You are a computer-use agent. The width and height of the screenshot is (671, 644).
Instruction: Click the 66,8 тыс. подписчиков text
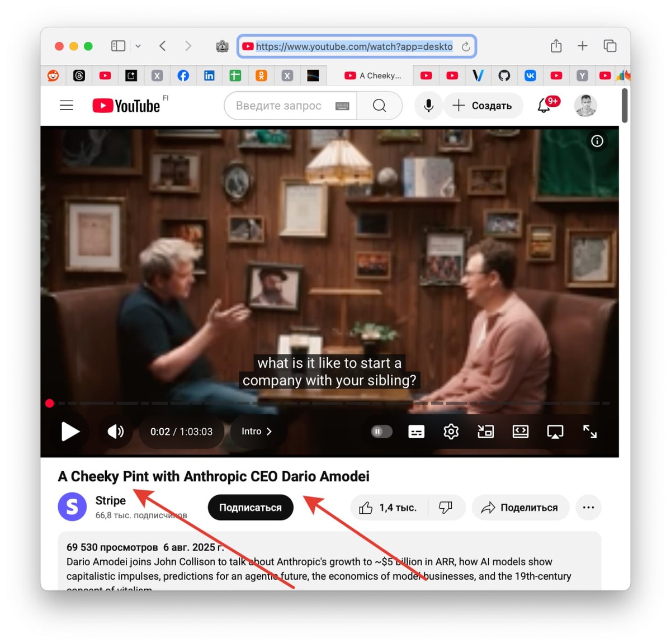[141, 515]
